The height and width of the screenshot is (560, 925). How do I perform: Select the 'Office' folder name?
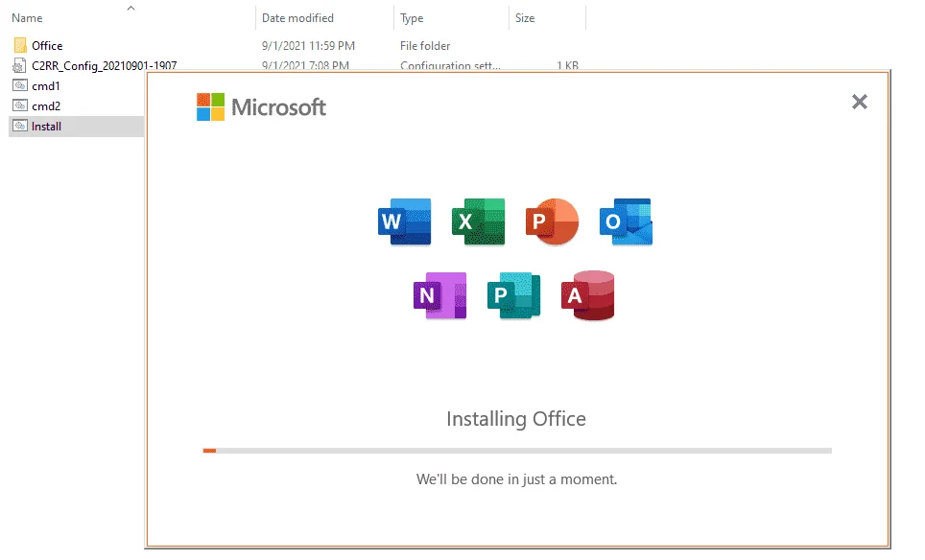pos(47,45)
